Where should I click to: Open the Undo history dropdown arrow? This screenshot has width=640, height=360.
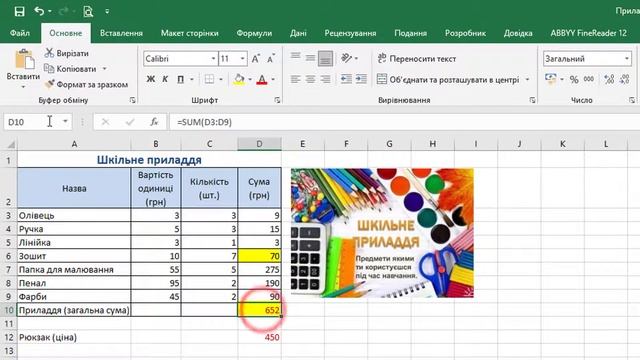click(50, 11)
